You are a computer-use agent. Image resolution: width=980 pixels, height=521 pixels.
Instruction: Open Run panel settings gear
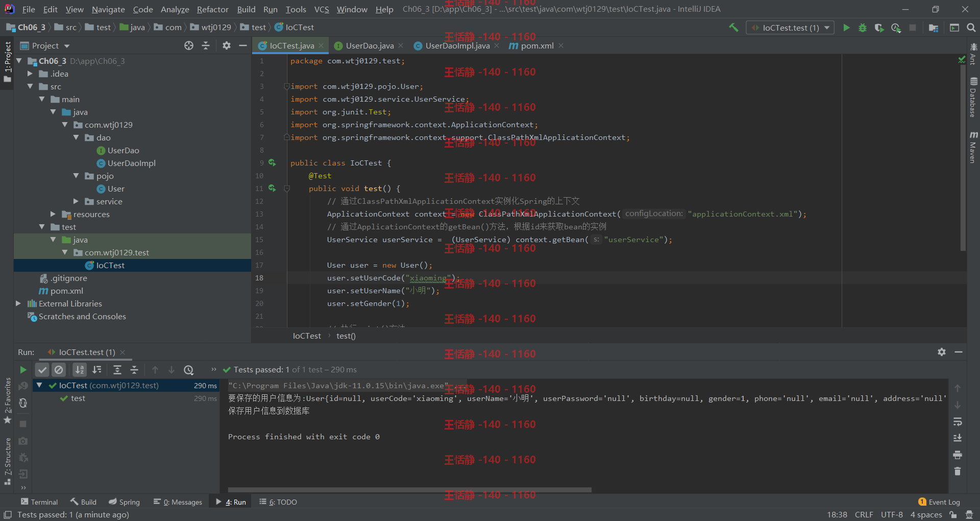coord(942,352)
